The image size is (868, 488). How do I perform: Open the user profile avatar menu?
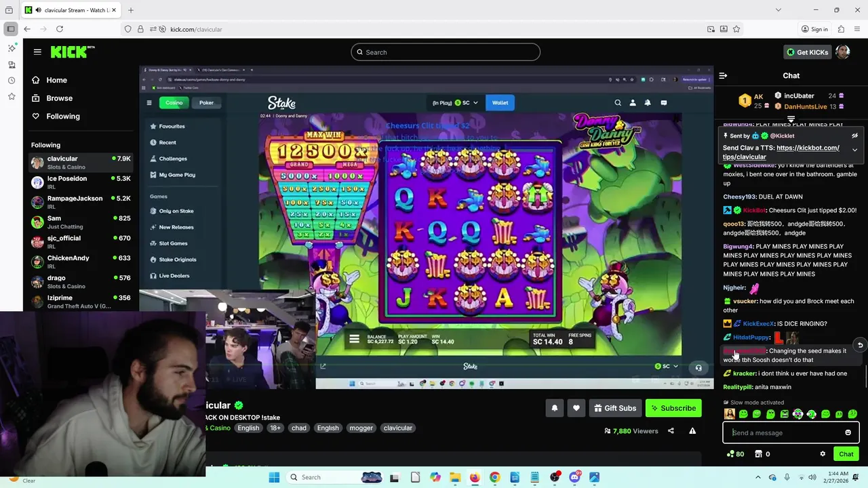pos(843,52)
